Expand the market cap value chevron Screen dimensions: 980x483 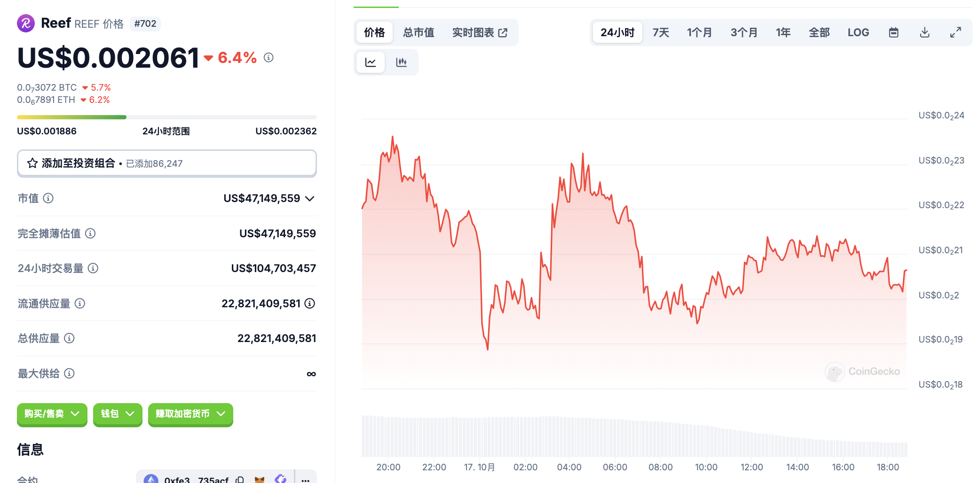[x=309, y=199]
